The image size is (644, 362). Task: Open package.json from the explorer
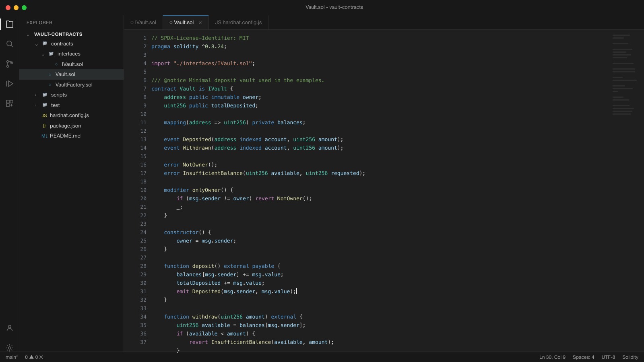point(72,125)
